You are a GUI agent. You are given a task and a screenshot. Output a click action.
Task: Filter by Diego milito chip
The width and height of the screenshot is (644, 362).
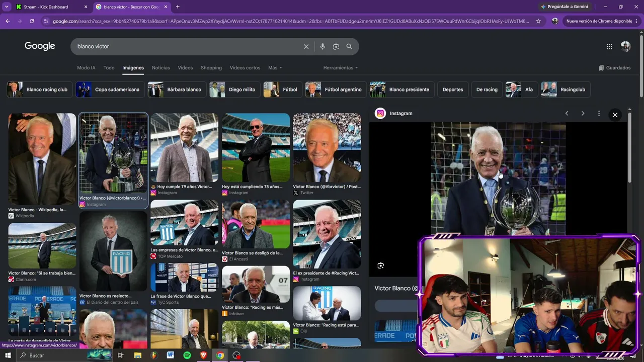(235, 89)
